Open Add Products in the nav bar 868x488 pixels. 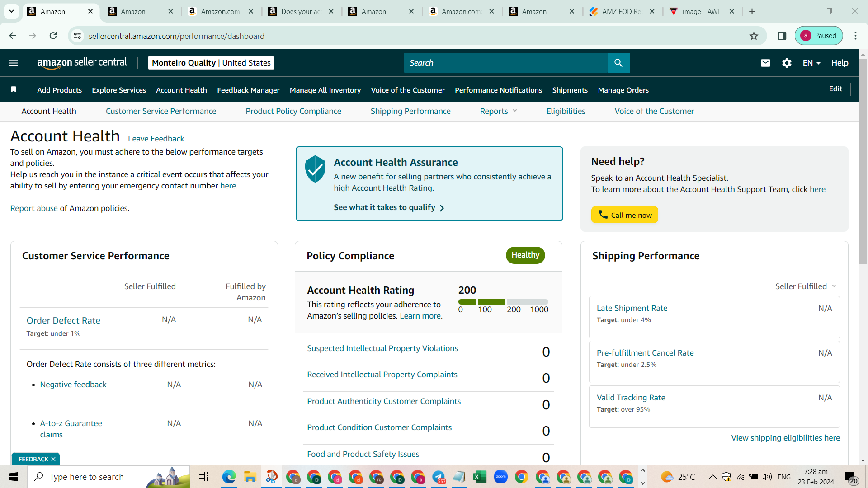point(60,90)
